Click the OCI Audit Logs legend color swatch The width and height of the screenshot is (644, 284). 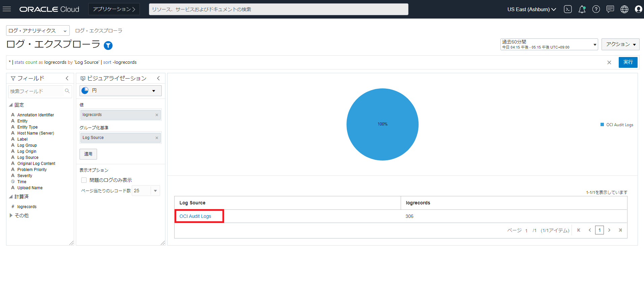[x=602, y=125]
